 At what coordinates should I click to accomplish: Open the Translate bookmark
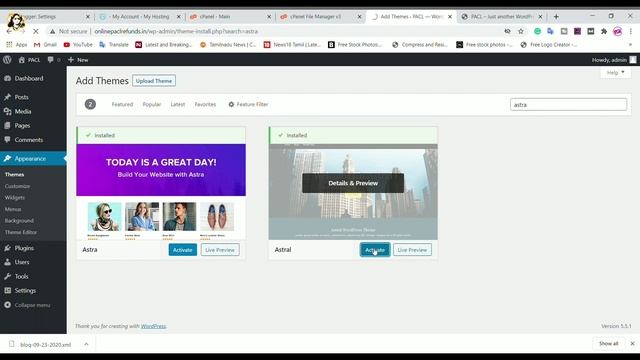click(x=114, y=45)
